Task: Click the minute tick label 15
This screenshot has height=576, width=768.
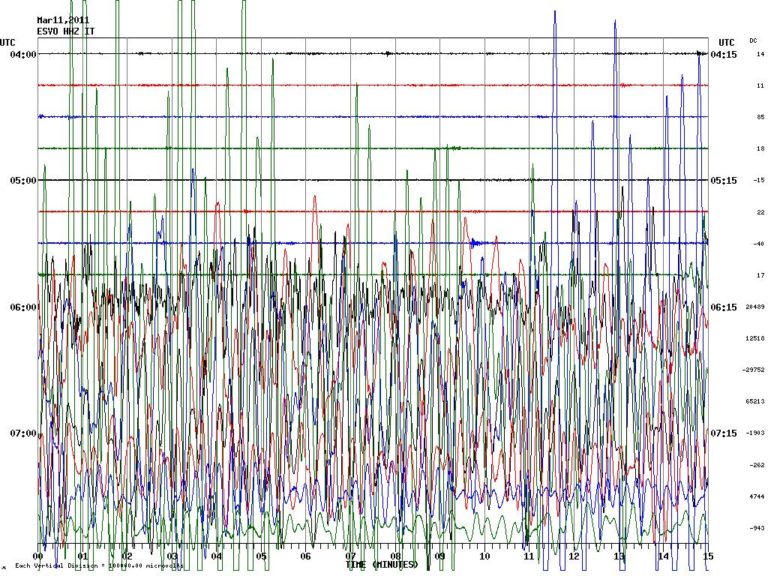Action: [x=708, y=556]
